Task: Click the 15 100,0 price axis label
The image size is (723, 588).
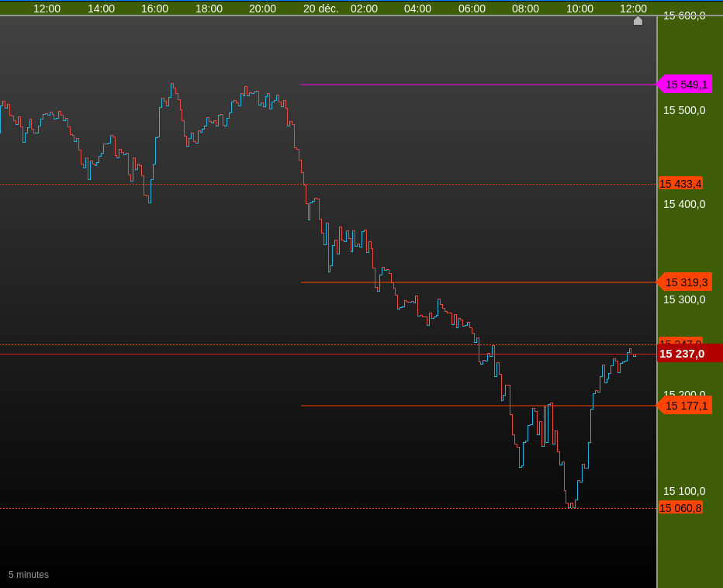Action: [684, 491]
